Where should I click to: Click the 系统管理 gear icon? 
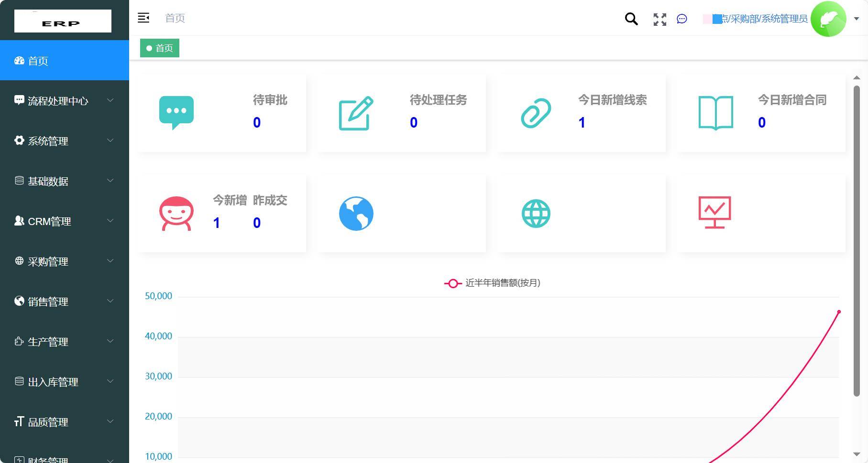[x=19, y=140]
